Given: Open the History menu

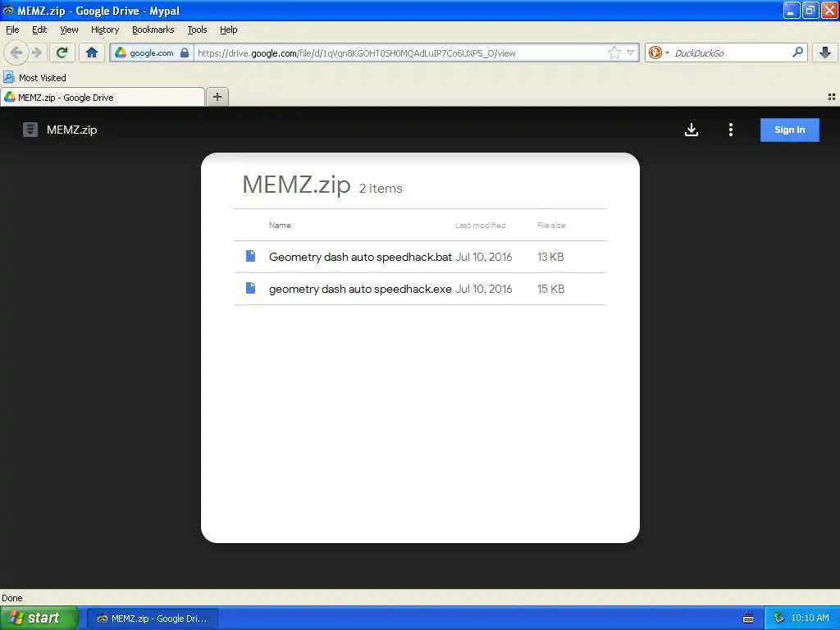Looking at the screenshot, I should pos(105,30).
